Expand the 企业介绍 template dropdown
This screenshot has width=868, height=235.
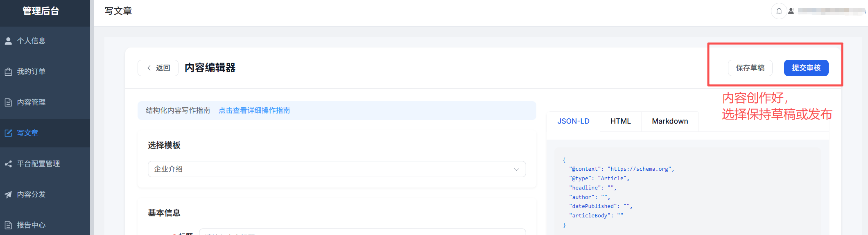point(337,169)
